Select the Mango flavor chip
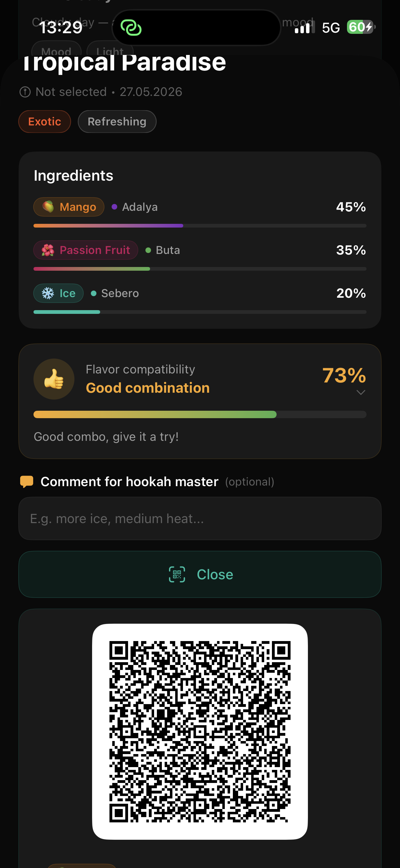Screen dimensions: 400x868 [69, 207]
